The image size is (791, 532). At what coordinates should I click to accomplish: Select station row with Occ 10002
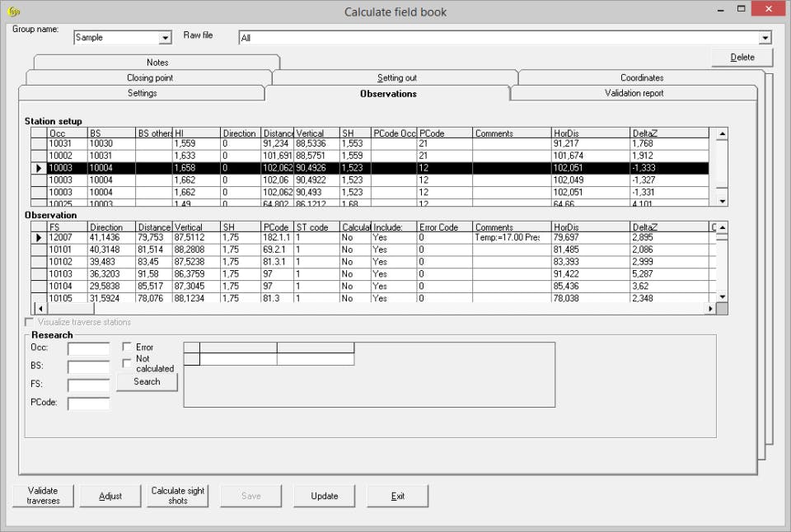click(370, 156)
